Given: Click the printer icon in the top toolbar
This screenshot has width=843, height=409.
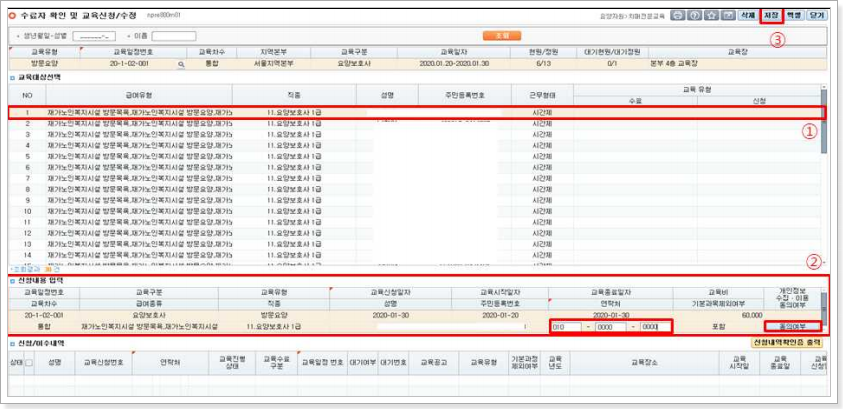Looking at the screenshot, I should coord(678,16).
